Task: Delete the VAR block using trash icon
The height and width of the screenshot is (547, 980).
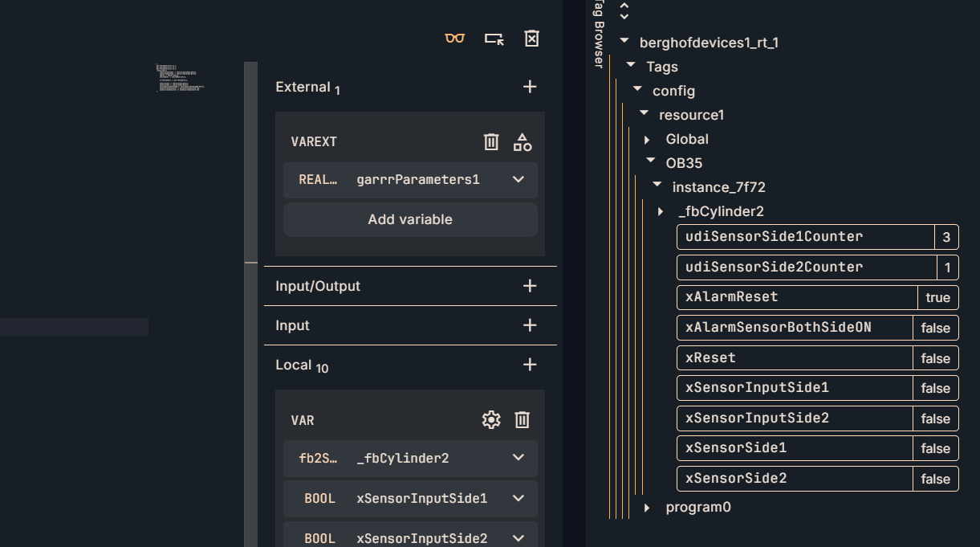Action: [523, 419]
